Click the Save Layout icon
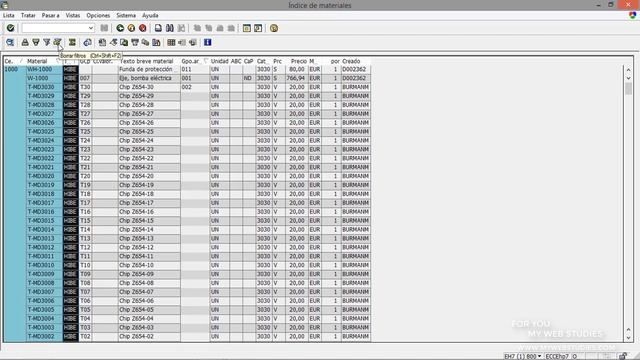The image size is (640, 360). pos(193,42)
